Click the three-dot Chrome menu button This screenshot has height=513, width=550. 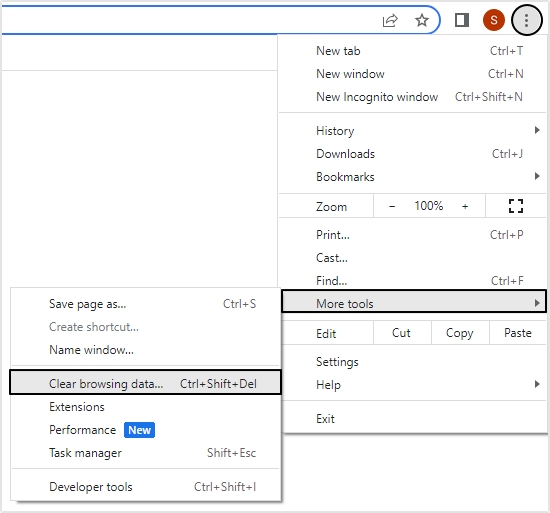pos(526,20)
